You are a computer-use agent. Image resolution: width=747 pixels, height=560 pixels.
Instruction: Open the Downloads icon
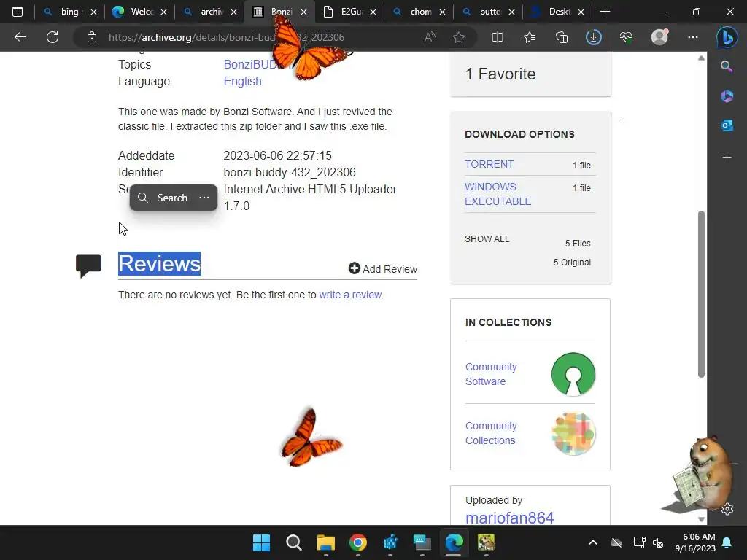tap(594, 37)
